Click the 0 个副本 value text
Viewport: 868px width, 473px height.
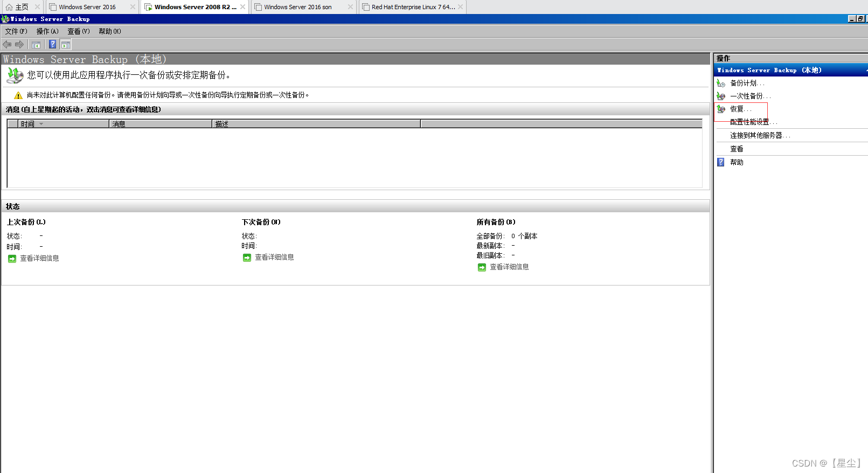tap(524, 236)
